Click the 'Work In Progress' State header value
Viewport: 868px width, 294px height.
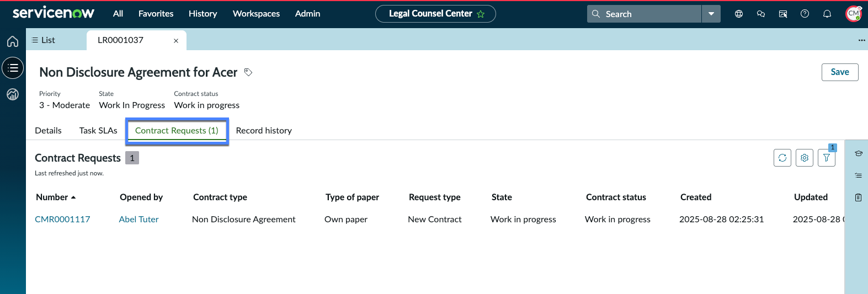coord(132,105)
